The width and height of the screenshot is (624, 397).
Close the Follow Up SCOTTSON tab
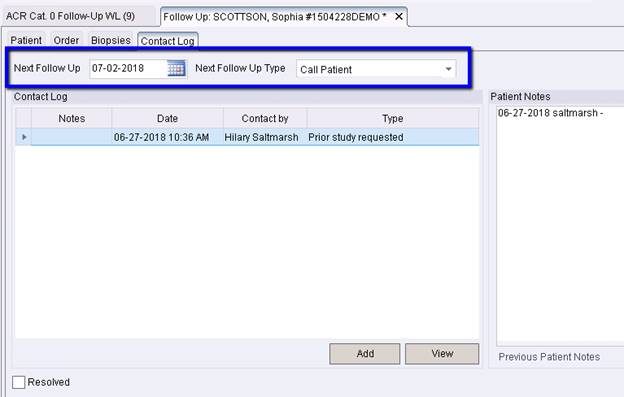(398, 17)
